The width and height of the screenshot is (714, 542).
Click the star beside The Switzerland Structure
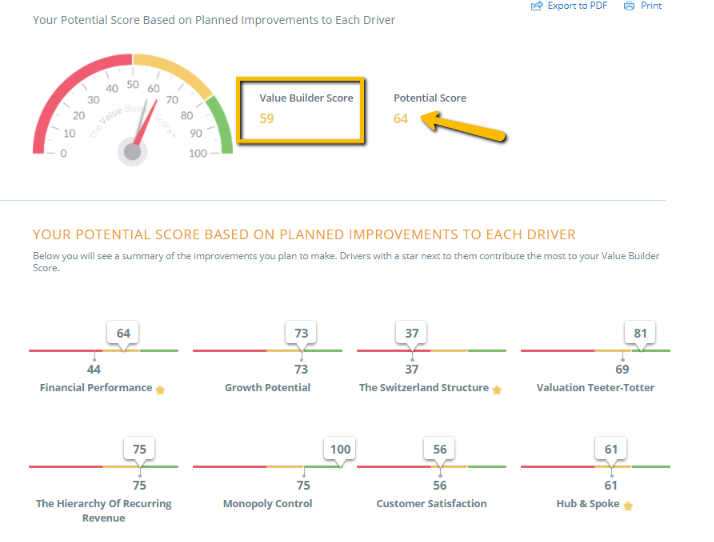[x=497, y=390]
